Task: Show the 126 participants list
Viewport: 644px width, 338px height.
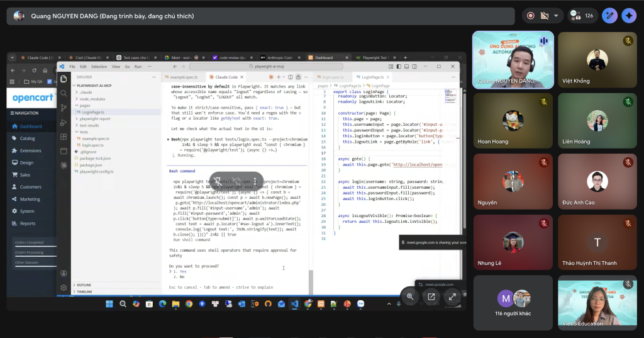Action: pos(582,16)
